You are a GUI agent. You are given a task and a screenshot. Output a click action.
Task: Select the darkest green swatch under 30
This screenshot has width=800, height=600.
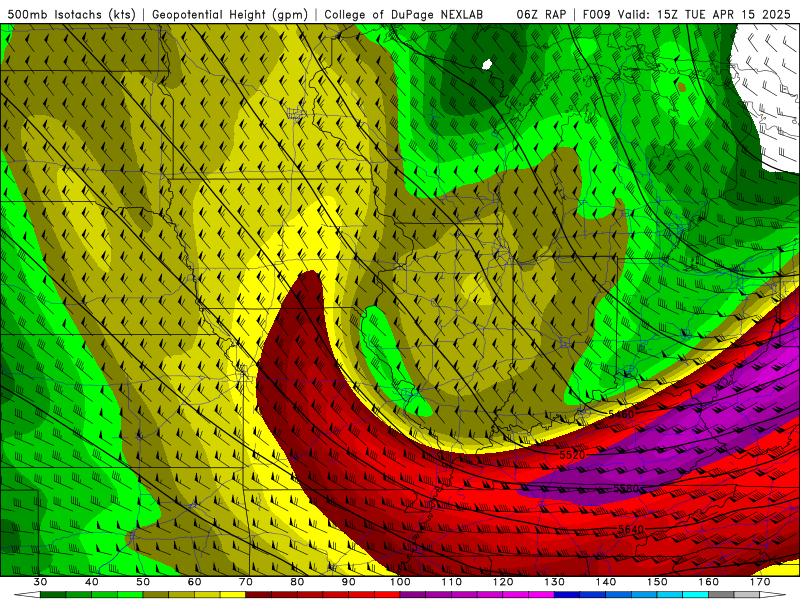(x=53, y=595)
